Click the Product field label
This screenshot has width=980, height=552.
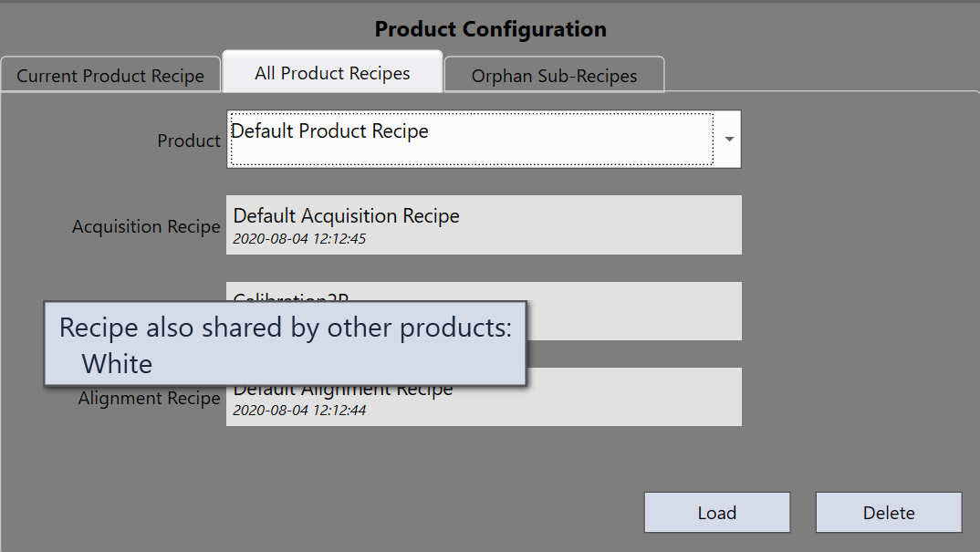coord(189,141)
